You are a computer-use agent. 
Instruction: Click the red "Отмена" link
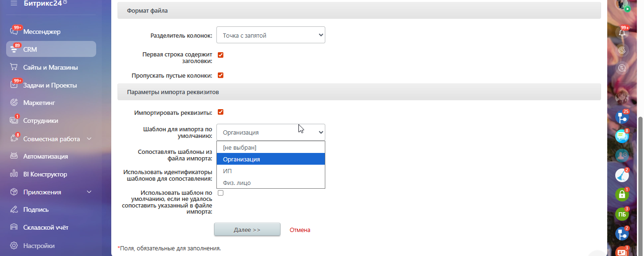[300, 230]
